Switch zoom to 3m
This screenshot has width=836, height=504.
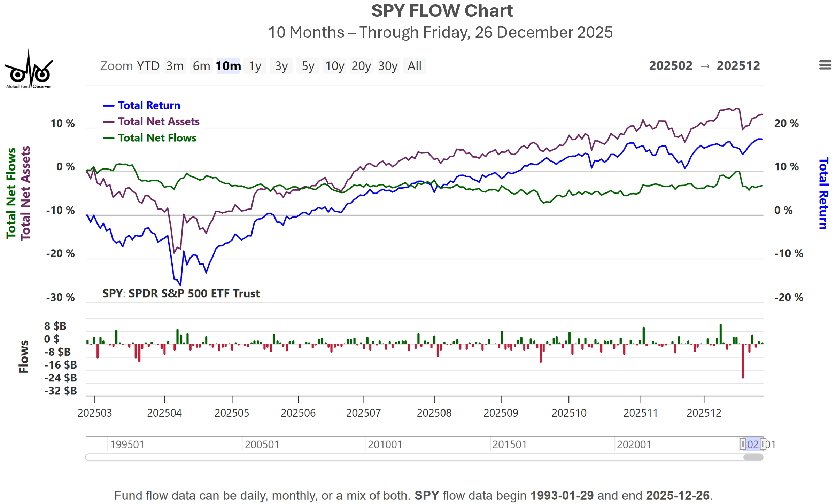click(x=175, y=66)
